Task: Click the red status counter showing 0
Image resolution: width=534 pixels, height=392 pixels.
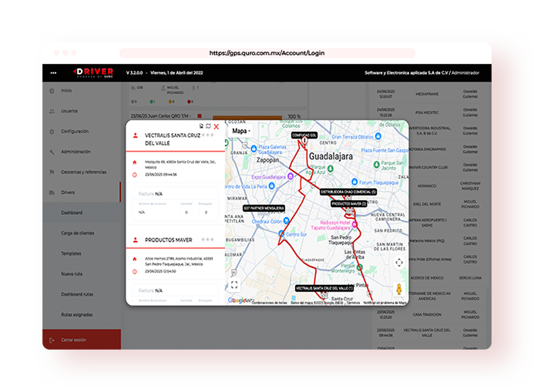Action: (x=190, y=102)
